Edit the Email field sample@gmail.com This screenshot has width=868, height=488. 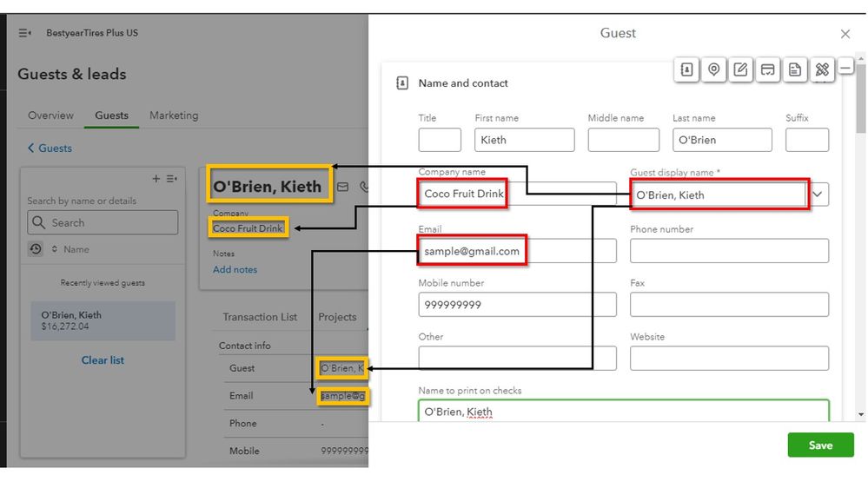tap(517, 251)
